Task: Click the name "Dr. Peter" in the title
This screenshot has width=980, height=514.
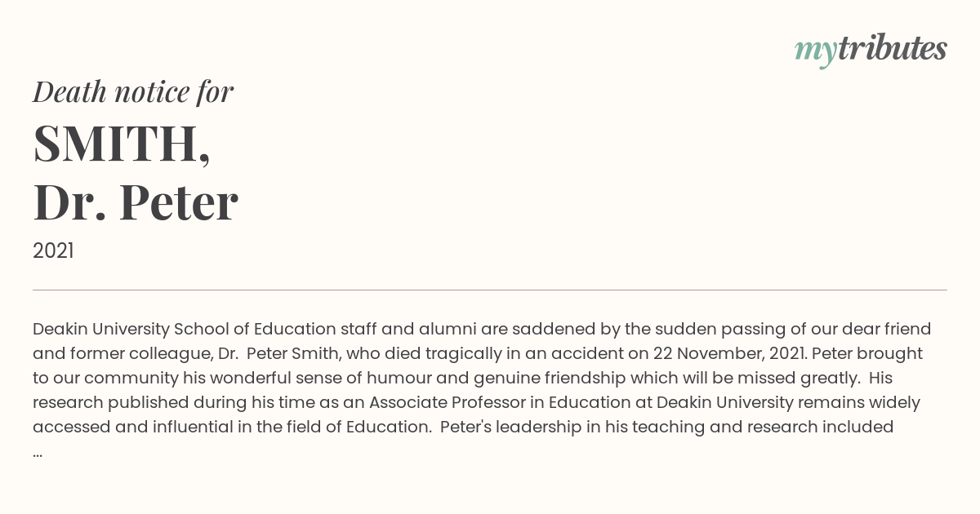Action: point(136,202)
